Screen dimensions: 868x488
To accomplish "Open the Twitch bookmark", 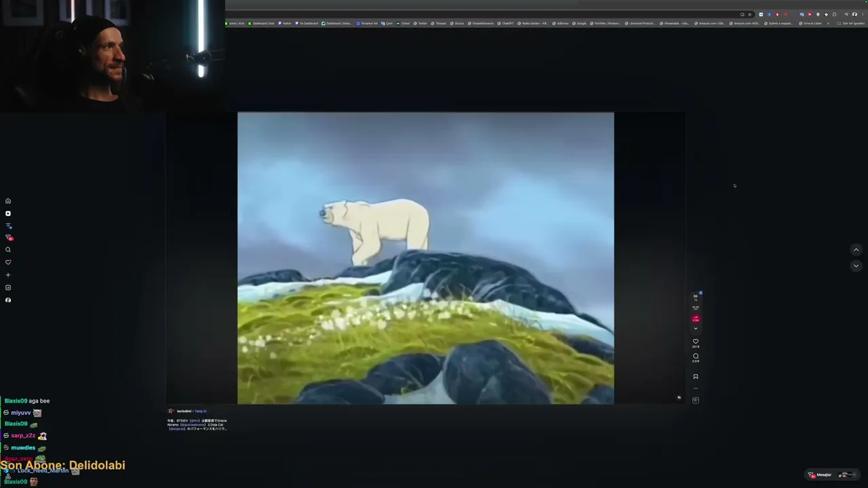I will coord(285,24).
